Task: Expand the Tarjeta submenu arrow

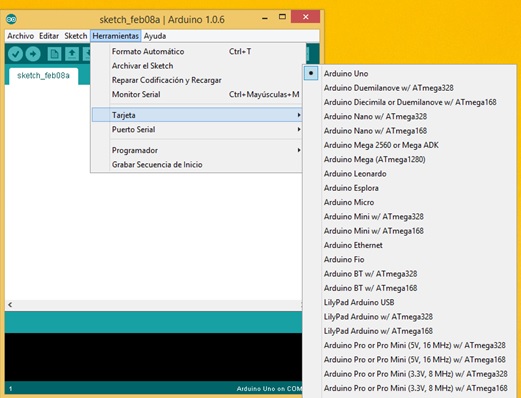Action: pos(299,115)
